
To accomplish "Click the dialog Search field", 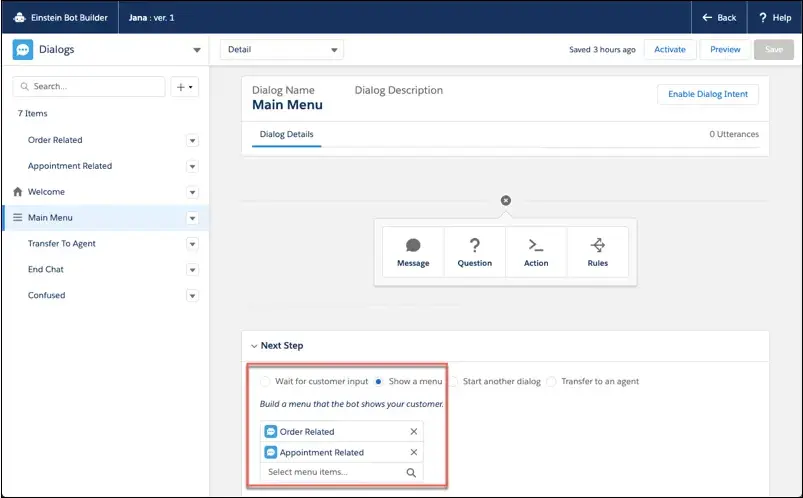I will [x=90, y=87].
